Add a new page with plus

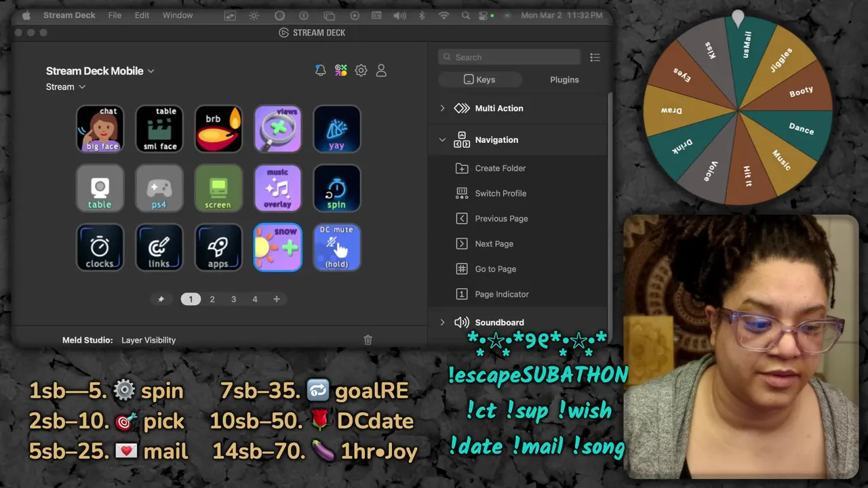(x=276, y=299)
